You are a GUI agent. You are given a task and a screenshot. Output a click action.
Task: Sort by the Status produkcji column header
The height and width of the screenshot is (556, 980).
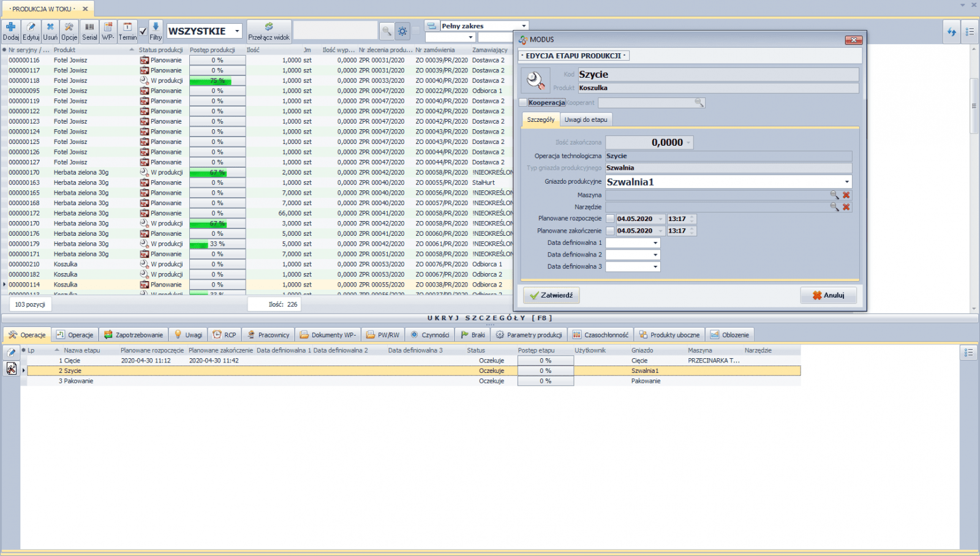tap(160, 50)
